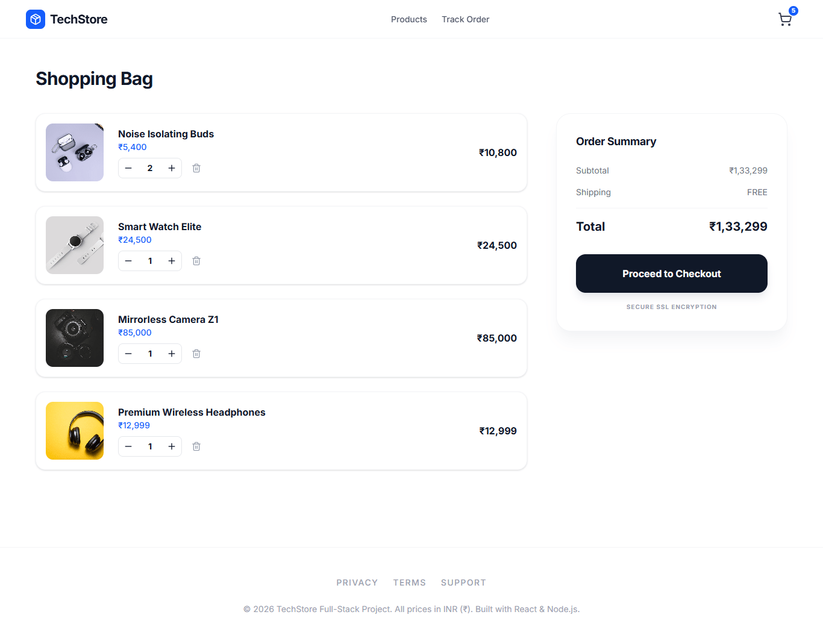Open Premium Wireless Headphones thumbnail image
The width and height of the screenshot is (823, 644).
tap(75, 431)
